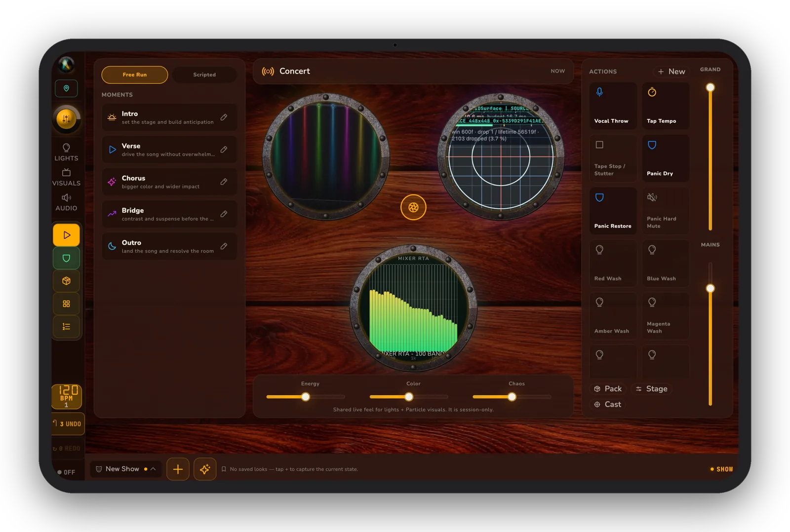Toggle the Magenta Wash light
Viewport: 790px width, 532px height.
point(666,316)
